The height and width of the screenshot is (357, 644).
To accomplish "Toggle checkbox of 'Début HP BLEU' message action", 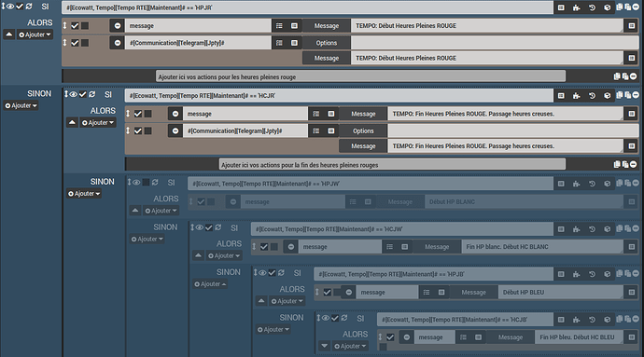I will coord(327,292).
